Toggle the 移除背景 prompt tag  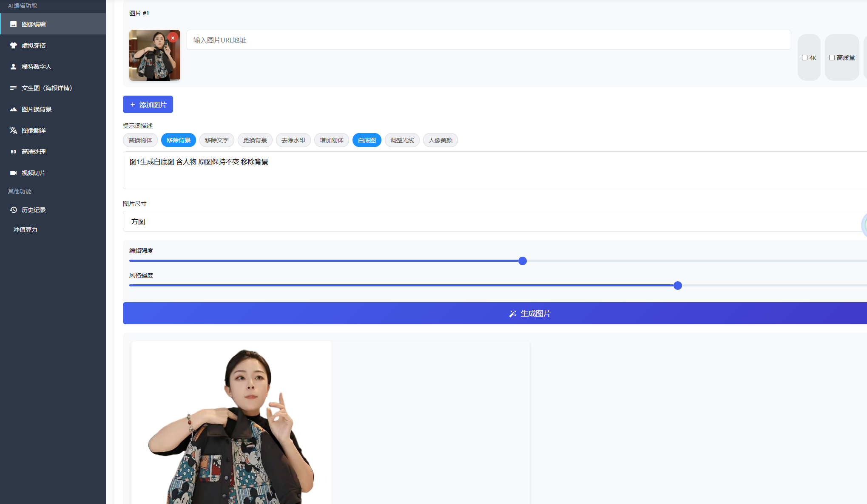(x=179, y=140)
